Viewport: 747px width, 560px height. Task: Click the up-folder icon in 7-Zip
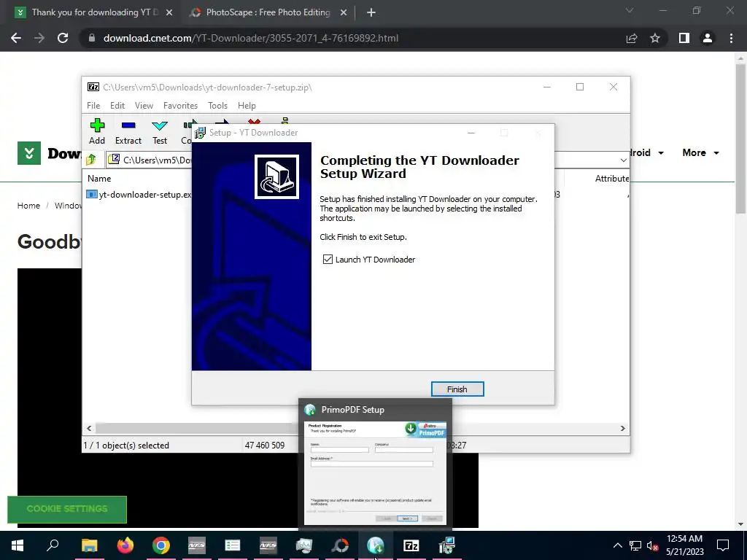[91, 160]
